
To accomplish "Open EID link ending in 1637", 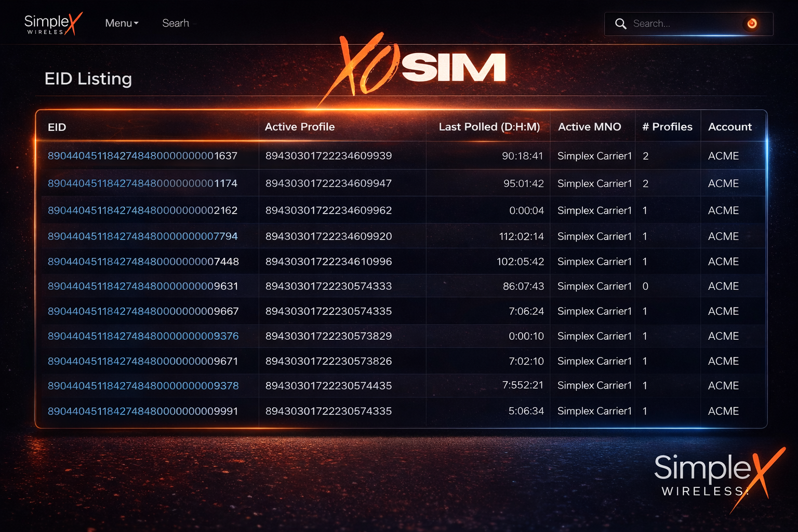I will click(142, 156).
